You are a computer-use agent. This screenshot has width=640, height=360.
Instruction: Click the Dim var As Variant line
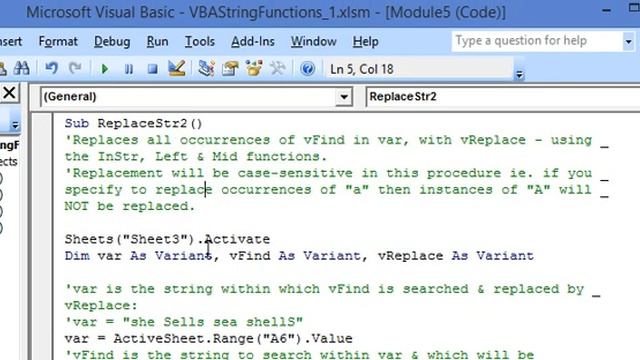point(299,256)
